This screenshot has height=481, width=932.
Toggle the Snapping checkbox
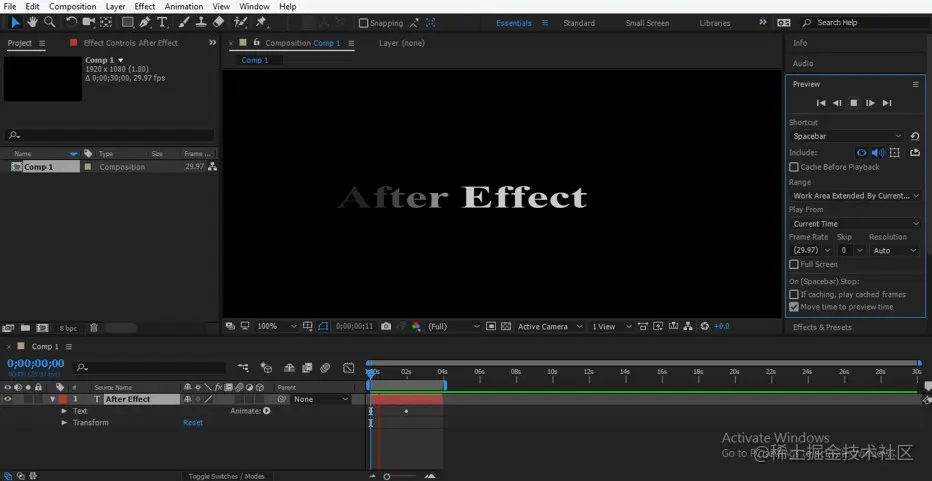pyautogui.click(x=364, y=23)
